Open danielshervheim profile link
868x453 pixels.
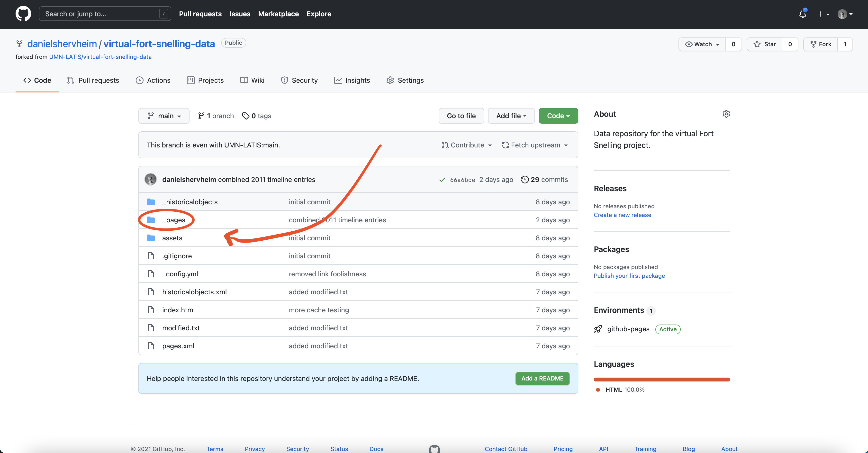tap(62, 44)
